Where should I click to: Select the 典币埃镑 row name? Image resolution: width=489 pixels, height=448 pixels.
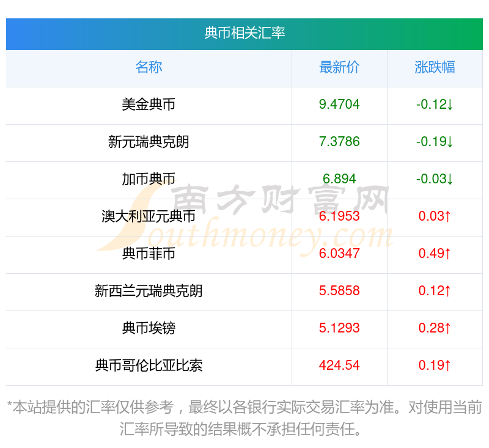coord(149,328)
